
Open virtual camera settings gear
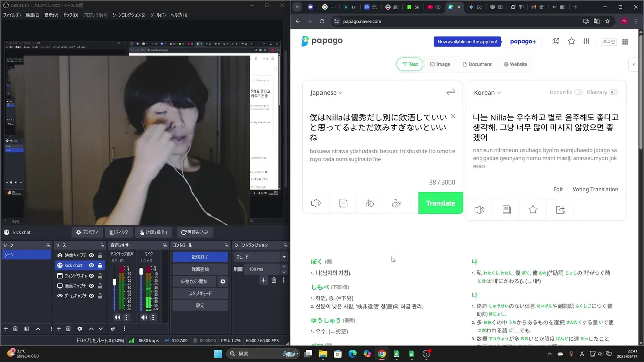click(223, 281)
